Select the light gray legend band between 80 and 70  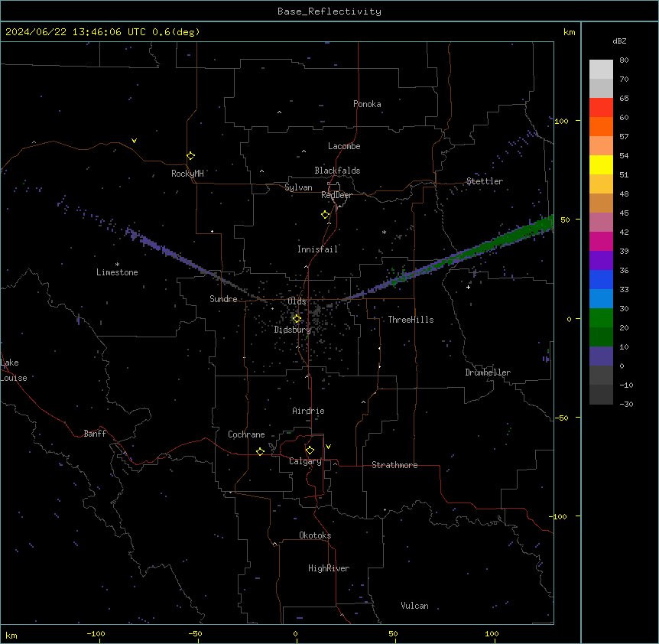pos(601,70)
